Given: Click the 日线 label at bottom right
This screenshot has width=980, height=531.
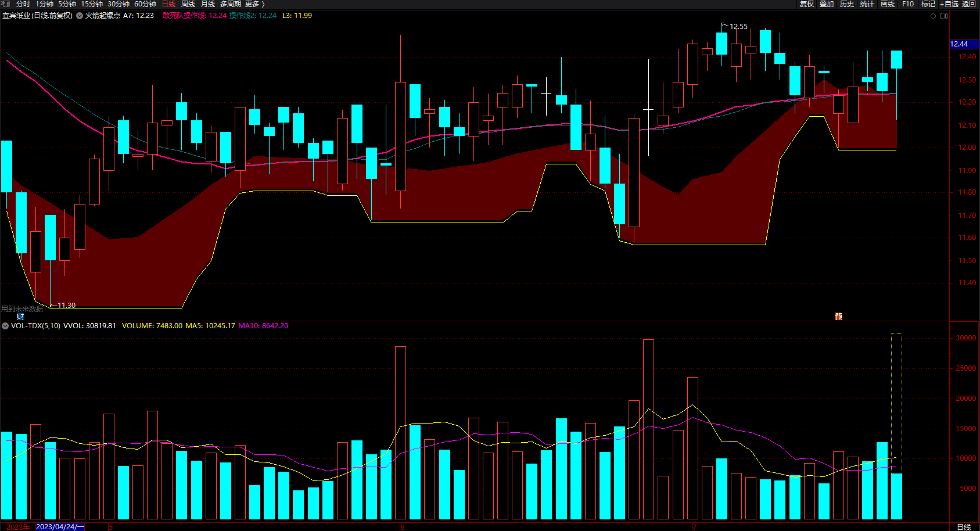Looking at the screenshot, I should [x=964, y=527].
